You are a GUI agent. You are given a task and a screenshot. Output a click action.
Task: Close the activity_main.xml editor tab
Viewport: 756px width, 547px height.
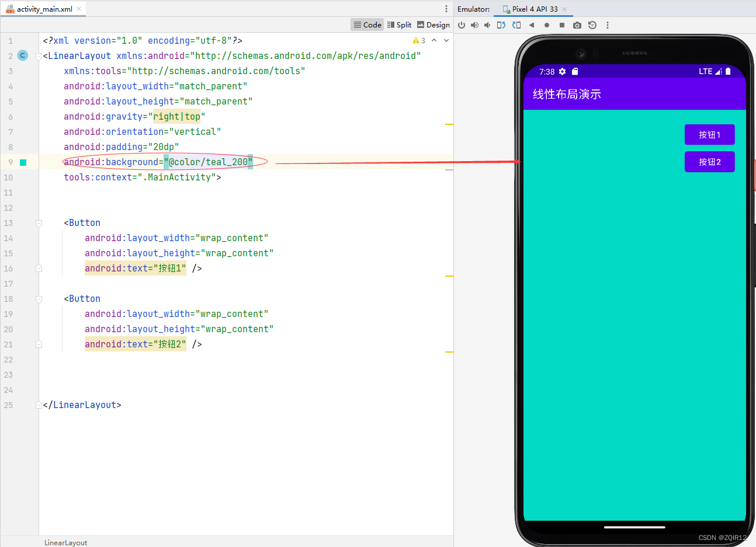79,9
